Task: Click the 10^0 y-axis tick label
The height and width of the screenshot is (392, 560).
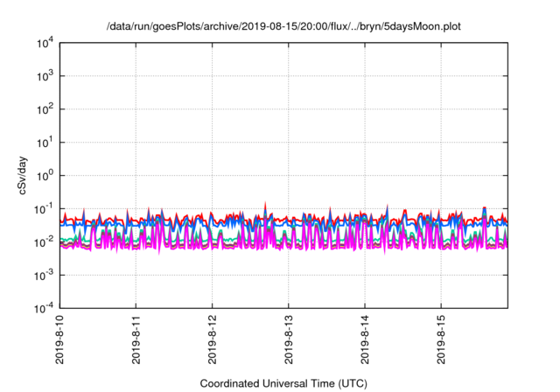Action: coord(45,176)
